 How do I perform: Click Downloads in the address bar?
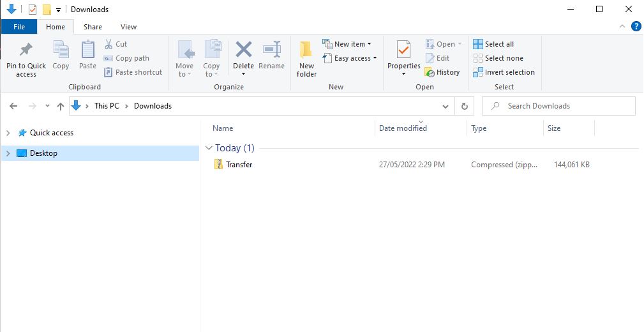point(153,105)
